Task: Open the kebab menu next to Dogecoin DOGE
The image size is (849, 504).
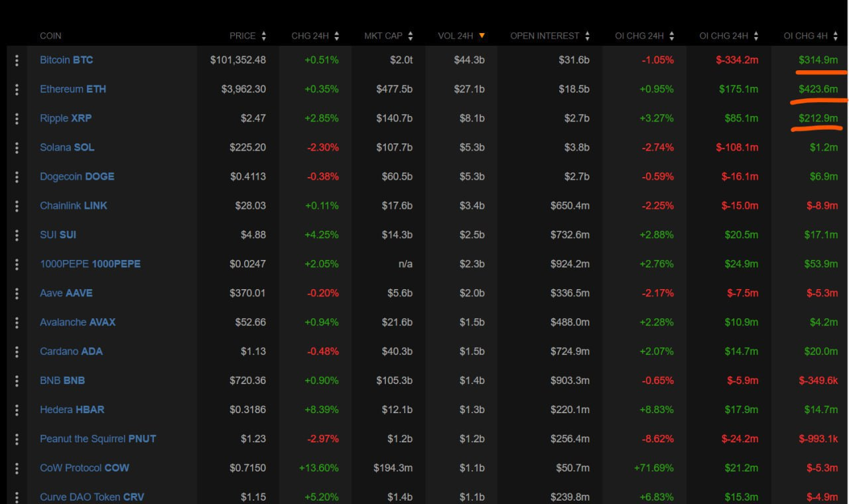Action: (x=16, y=176)
